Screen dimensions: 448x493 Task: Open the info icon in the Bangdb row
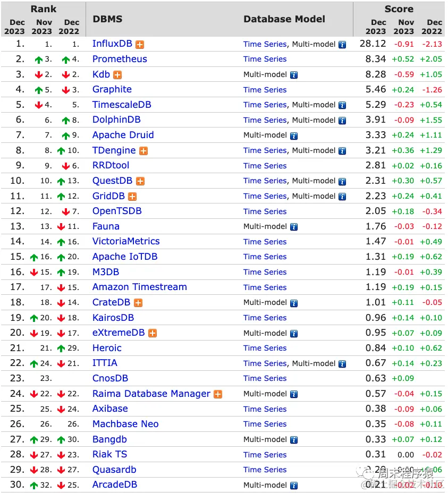point(294,440)
